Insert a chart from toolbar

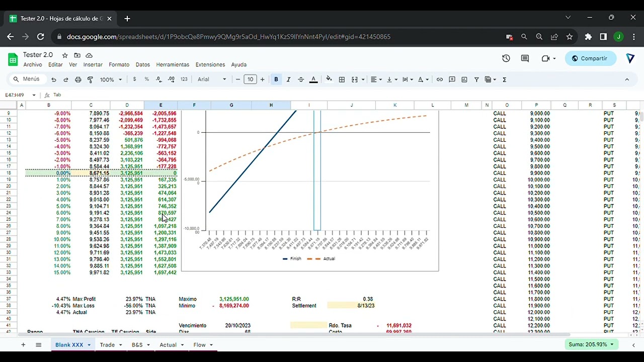point(464,79)
